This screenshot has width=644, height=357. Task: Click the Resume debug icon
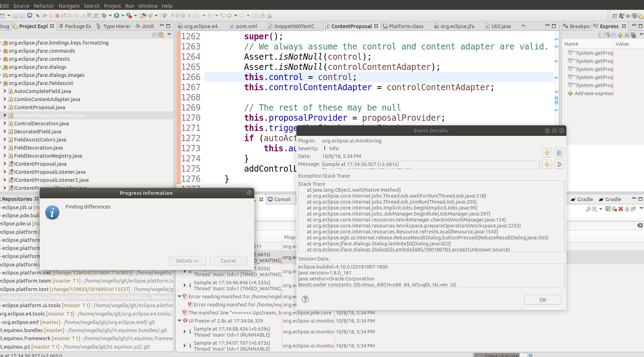coord(45,15)
